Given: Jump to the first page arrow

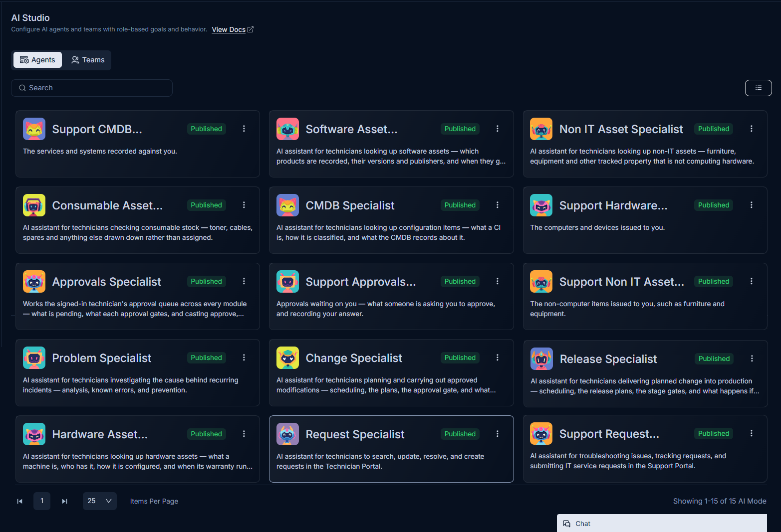Looking at the screenshot, I should [20, 501].
